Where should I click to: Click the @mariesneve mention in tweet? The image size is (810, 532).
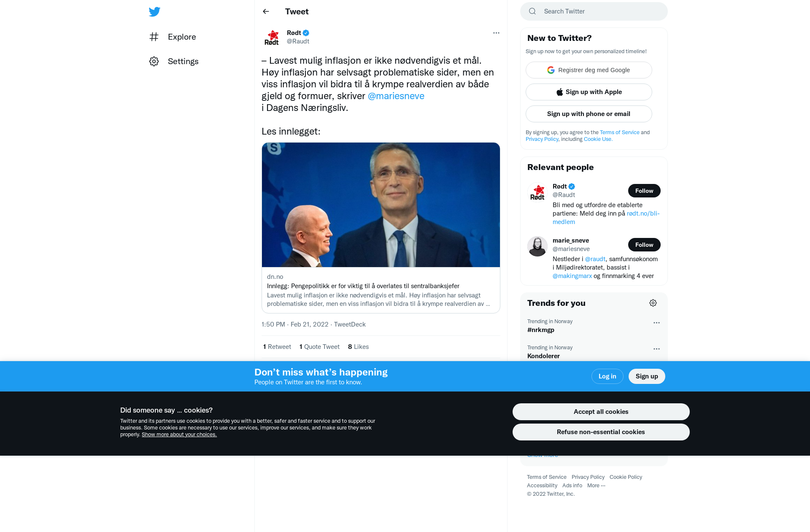pos(396,96)
